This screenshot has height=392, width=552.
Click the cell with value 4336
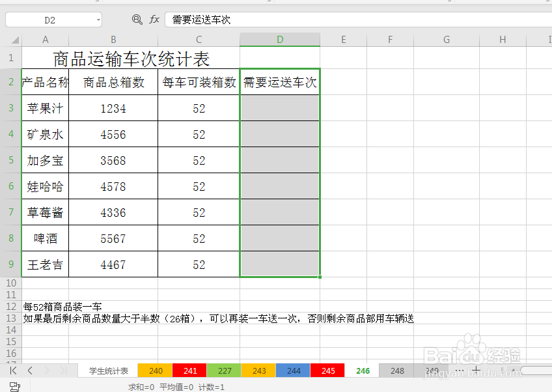click(113, 212)
